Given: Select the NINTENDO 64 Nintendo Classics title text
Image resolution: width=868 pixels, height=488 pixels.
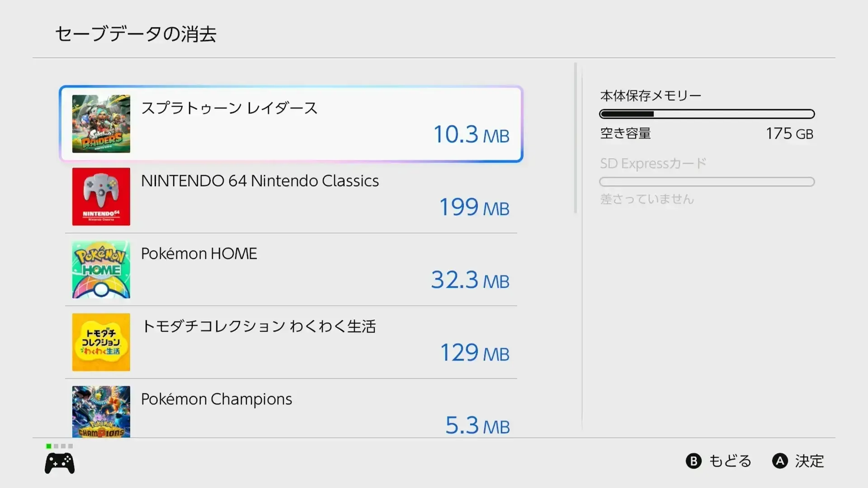Looking at the screenshot, I should click(x=260, y=181).
